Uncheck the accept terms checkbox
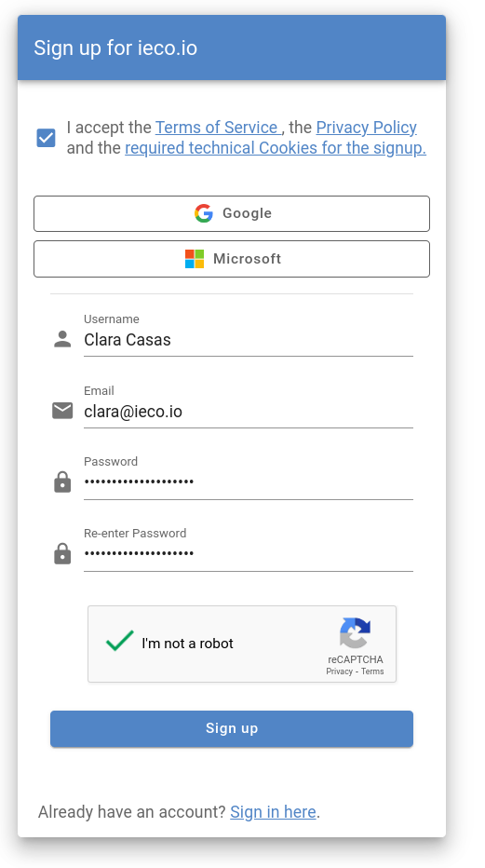The height and width of the screenshot is (868, 485). click(x=46, y=138)
